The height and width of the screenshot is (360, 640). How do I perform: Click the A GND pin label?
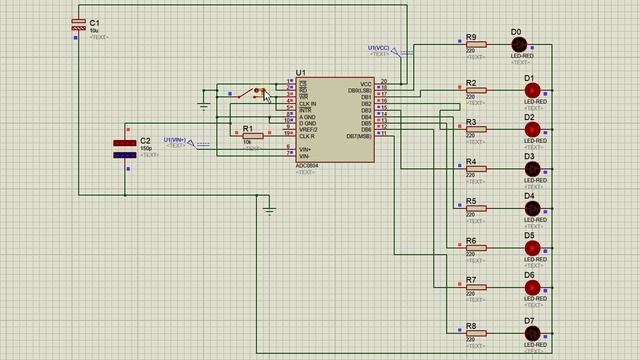coord(307,117)
